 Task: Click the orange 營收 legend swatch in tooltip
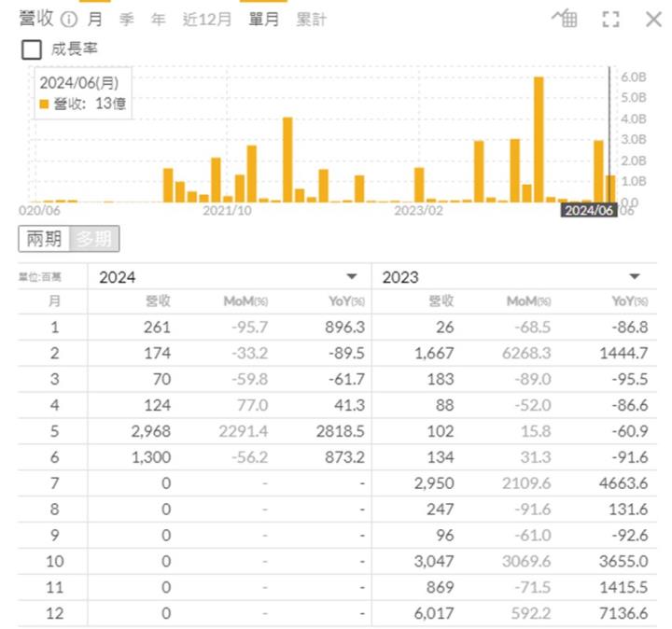(44, 104)
